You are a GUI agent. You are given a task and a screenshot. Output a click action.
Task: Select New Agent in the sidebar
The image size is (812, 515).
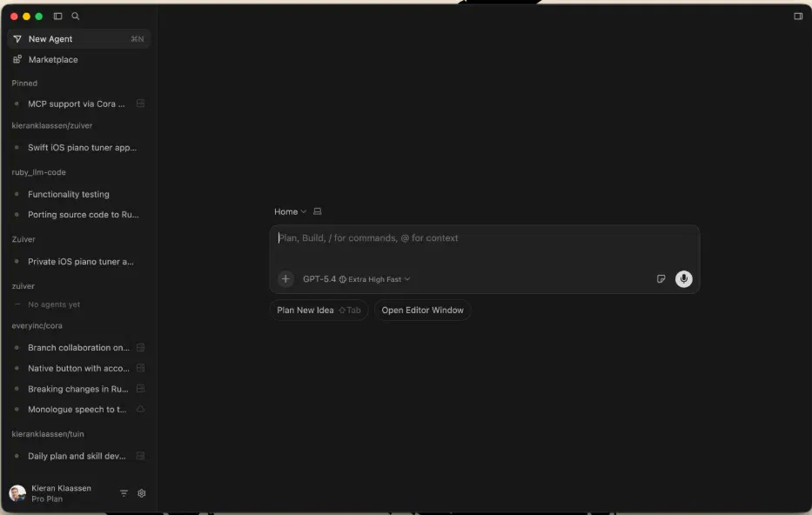(78, 39)
